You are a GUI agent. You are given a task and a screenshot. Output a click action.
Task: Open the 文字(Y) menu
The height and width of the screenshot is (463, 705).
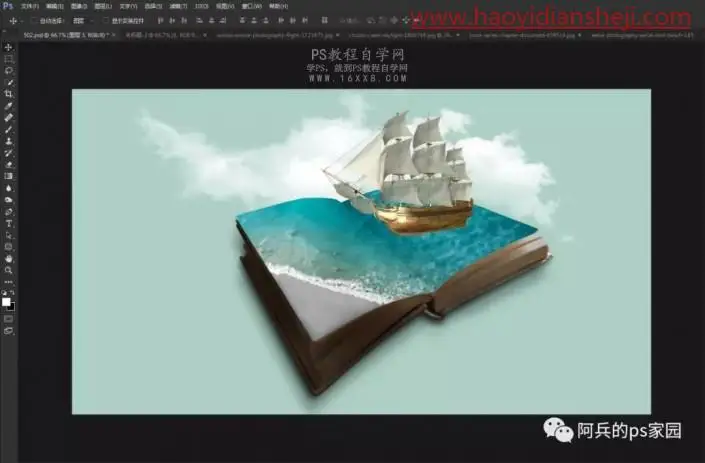tap(128, 6)
